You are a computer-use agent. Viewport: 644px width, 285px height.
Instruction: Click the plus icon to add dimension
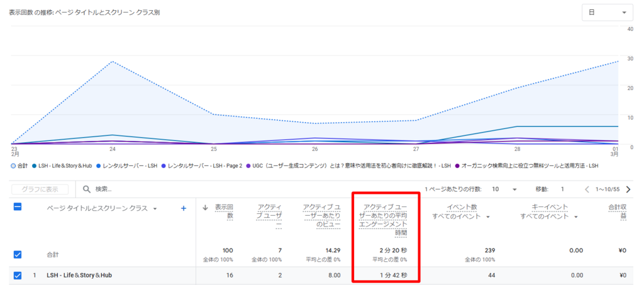coord(184,208)
